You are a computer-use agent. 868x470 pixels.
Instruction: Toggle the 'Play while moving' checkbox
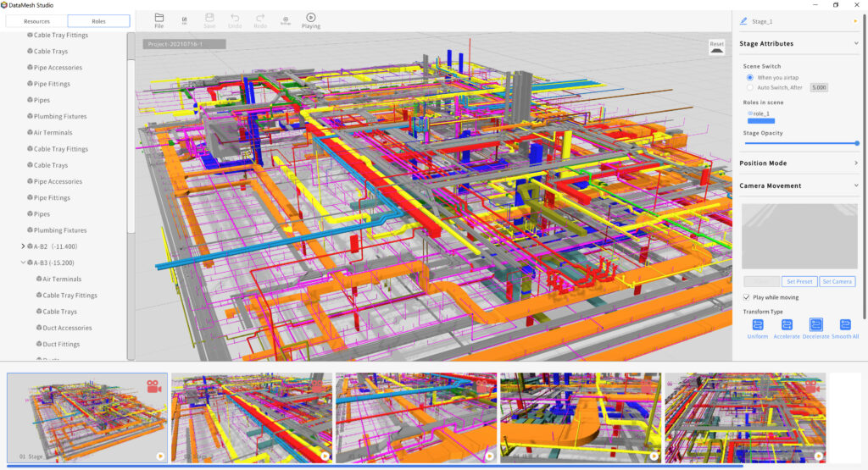(x=746, y=297)
